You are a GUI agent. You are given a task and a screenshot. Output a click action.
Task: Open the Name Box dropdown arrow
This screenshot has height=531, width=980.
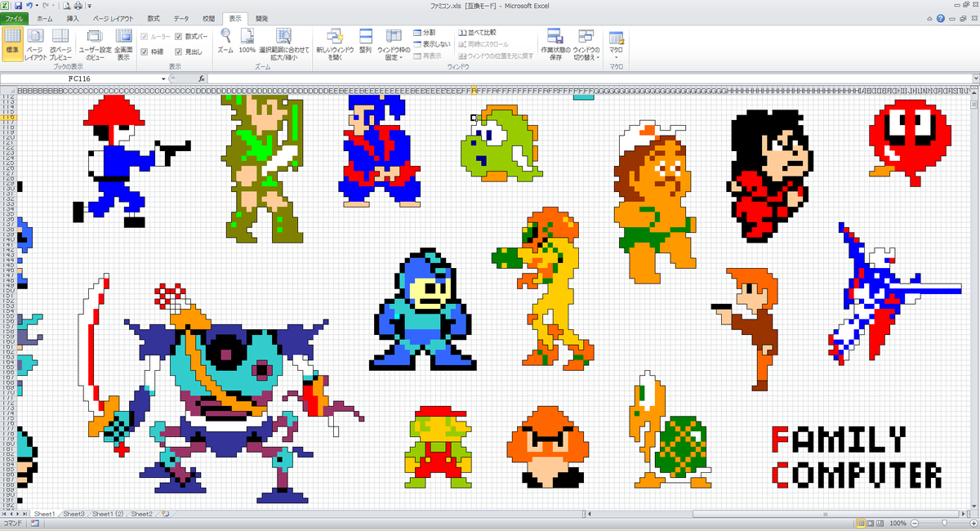pos(164,78)
